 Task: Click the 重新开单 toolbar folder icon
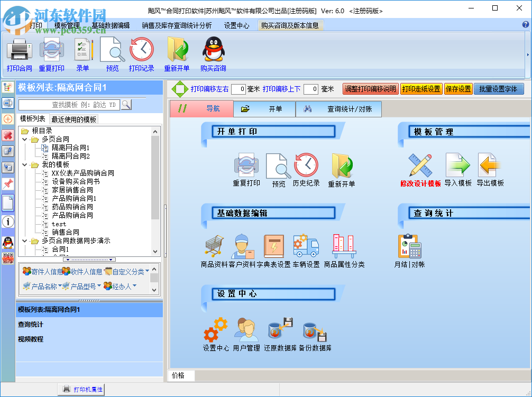pyautogui.click(x=177, y=50)
